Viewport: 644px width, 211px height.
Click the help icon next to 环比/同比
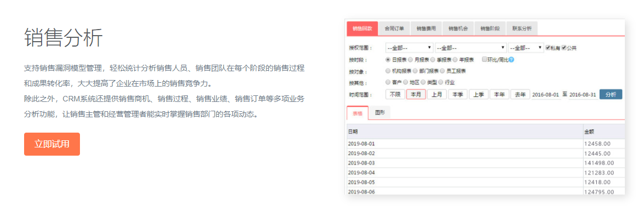[x=511, y=60]
